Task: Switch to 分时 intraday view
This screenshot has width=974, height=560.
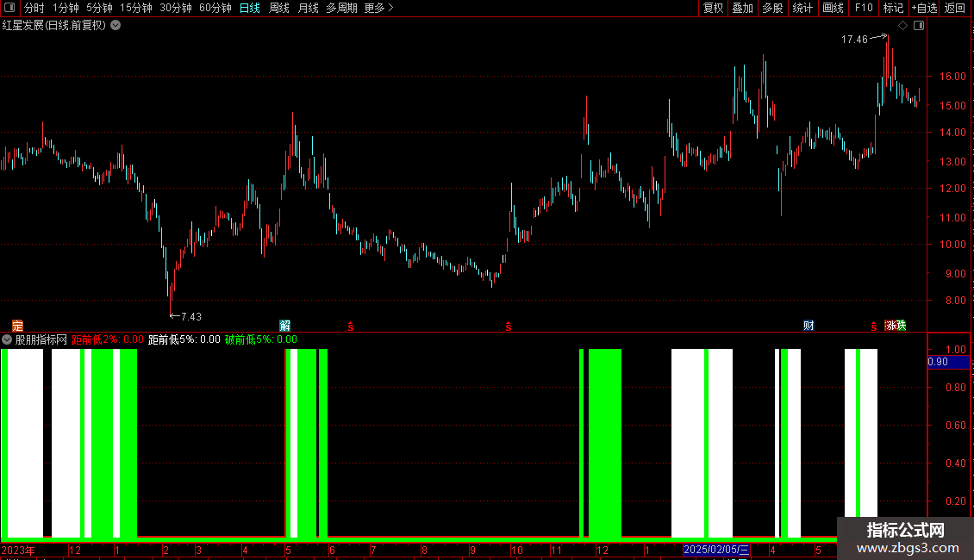Action: [34, 8]
